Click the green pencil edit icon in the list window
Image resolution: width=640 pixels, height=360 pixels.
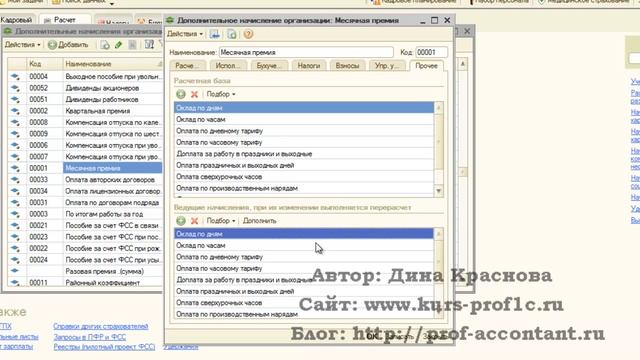point(119,45)
